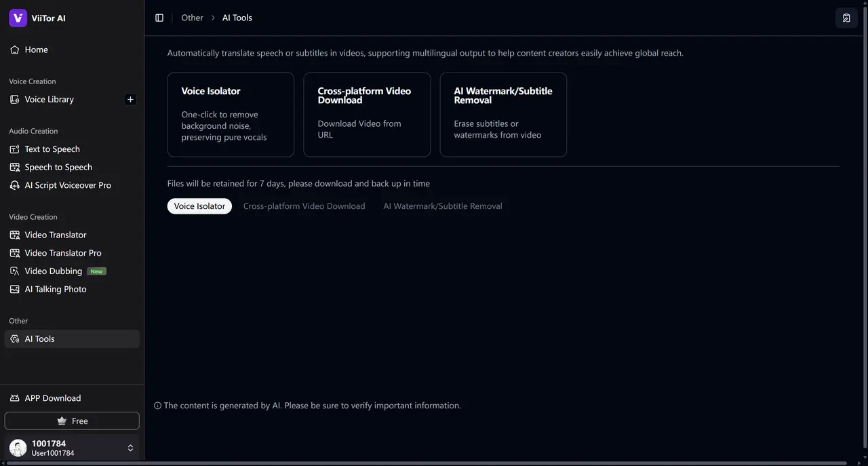This screenshot has height=466, width=868.
Task: Click the AI Script Voiceover Pro icon
Action: click(x=15, y=185)
